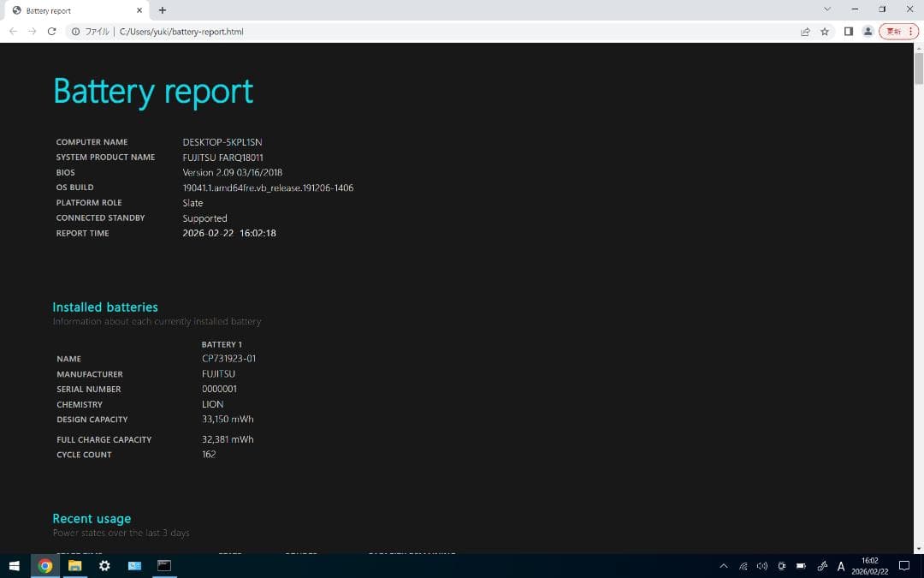
Task: Open a new browser tab
Action: 162,10
